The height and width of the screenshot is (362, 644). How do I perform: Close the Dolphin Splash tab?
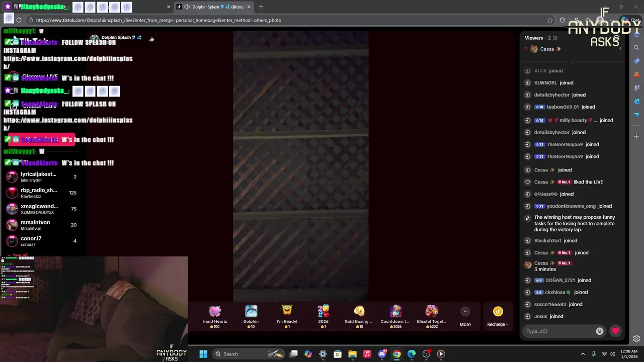point(249,7)
